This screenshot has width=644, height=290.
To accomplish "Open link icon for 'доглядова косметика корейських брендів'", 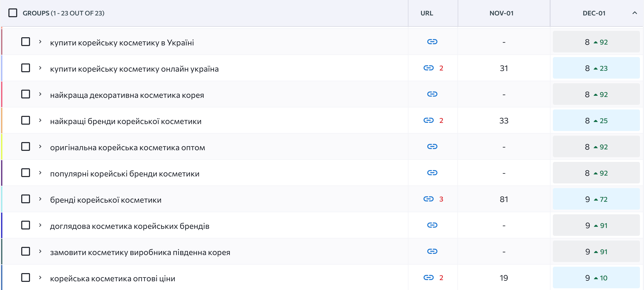I will (x=433, y=225).
